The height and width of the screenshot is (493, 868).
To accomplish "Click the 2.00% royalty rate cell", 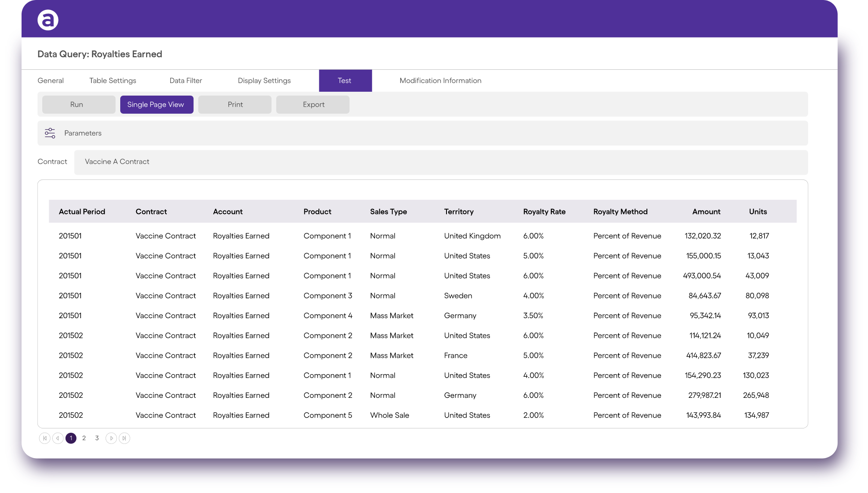I will 534,415.
